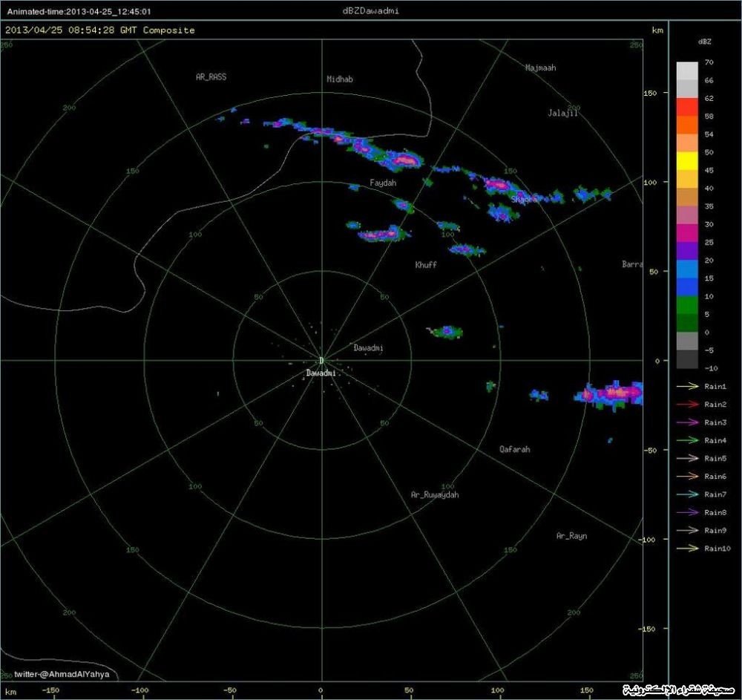This screenshot has height=700, width=742.
Task: Click the AR_RASS map label
Action: [211, 76]
